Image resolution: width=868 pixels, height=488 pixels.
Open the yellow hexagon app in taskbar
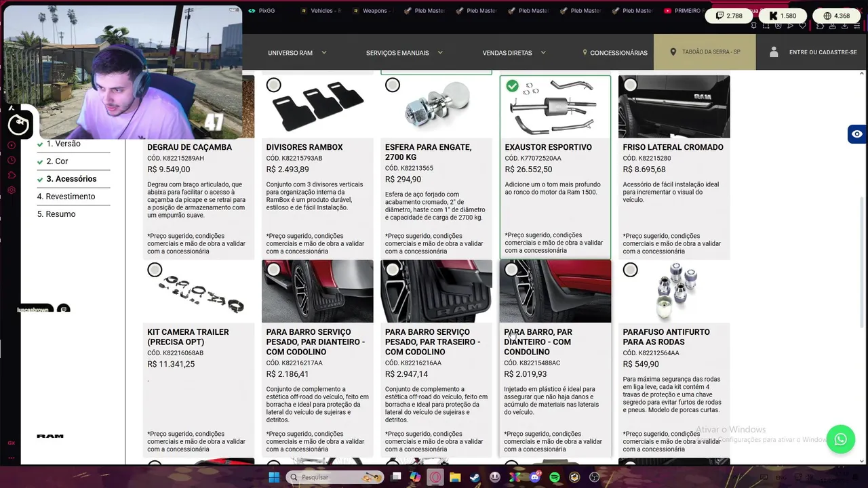tap(574, 477)
